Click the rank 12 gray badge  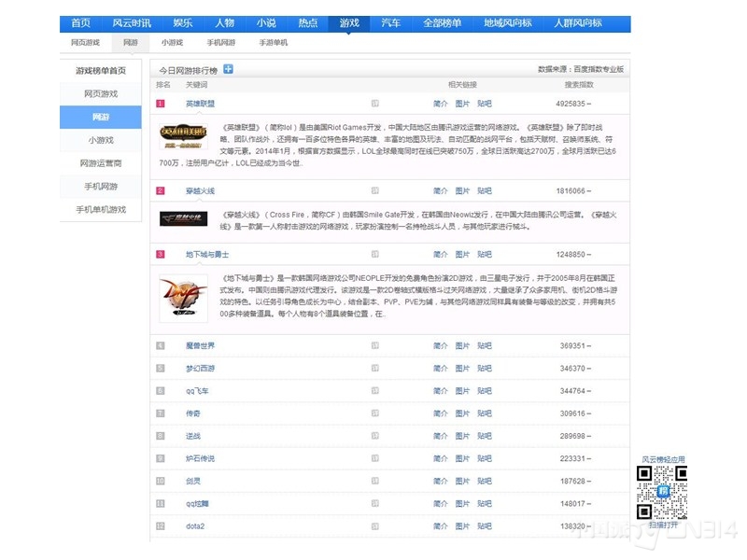pos(161,526)
